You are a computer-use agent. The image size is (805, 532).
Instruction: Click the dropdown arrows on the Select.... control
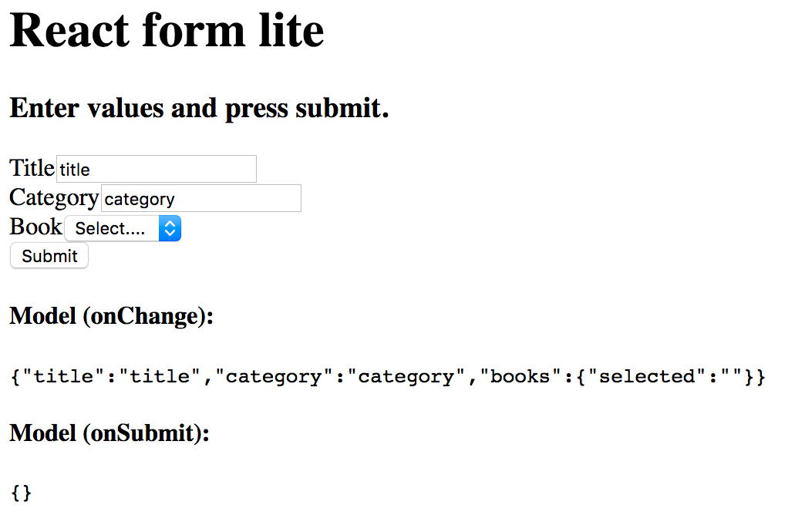[x=170, y=228]
